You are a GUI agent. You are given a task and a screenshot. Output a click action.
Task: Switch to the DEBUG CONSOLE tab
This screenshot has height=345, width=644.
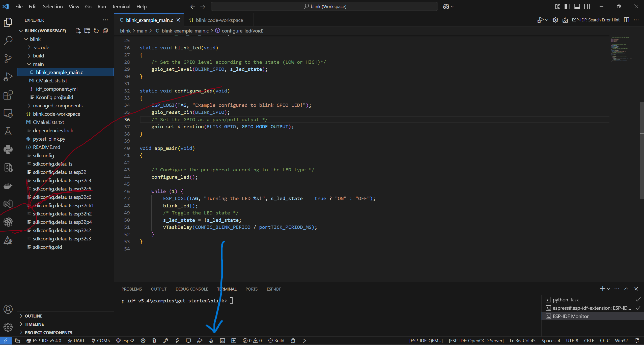pos(192,289)
